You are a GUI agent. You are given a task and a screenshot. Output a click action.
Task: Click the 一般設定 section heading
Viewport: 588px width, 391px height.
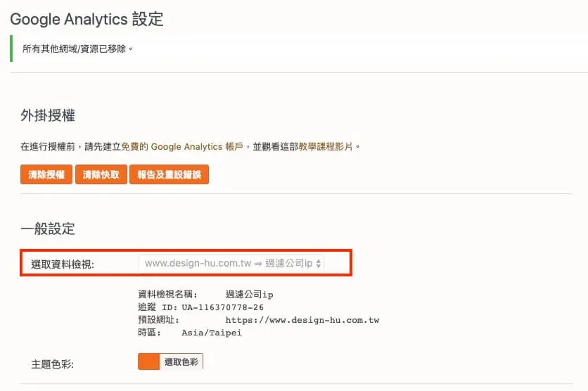[x=48, y=229]
